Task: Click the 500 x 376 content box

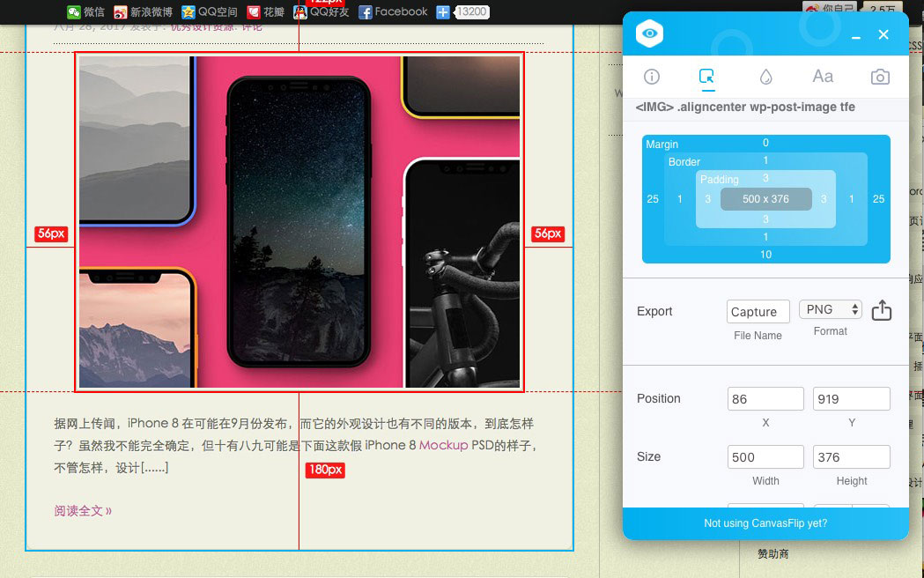Action: (765, 199)
